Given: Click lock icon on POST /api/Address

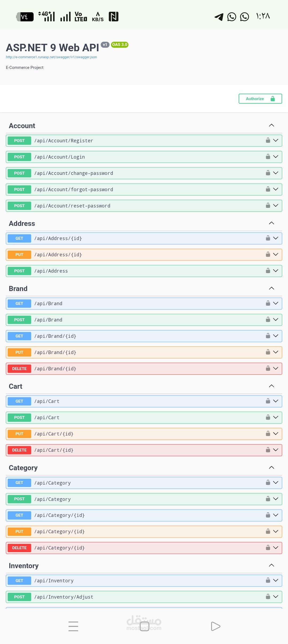Looking at the screenshot, I should click(268, 270).
